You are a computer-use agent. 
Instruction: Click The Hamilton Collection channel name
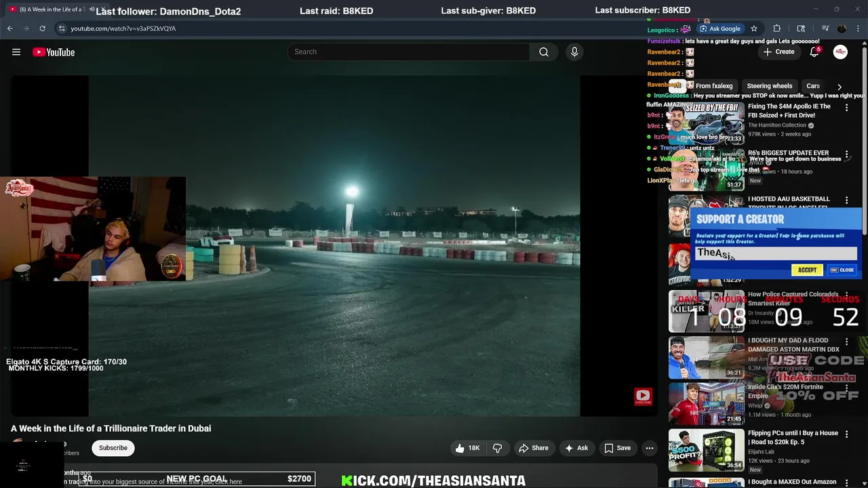click(x=777, y=125)
